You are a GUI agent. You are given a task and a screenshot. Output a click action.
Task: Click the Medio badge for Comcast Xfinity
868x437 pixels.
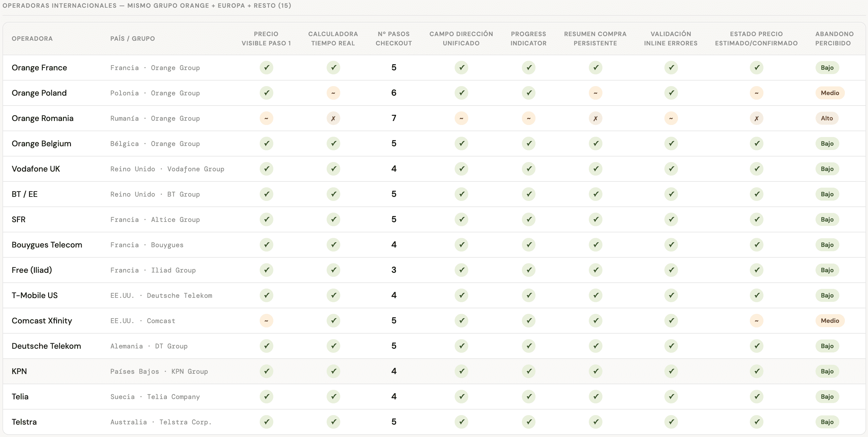pyautogui.click(x=829, y=320)
